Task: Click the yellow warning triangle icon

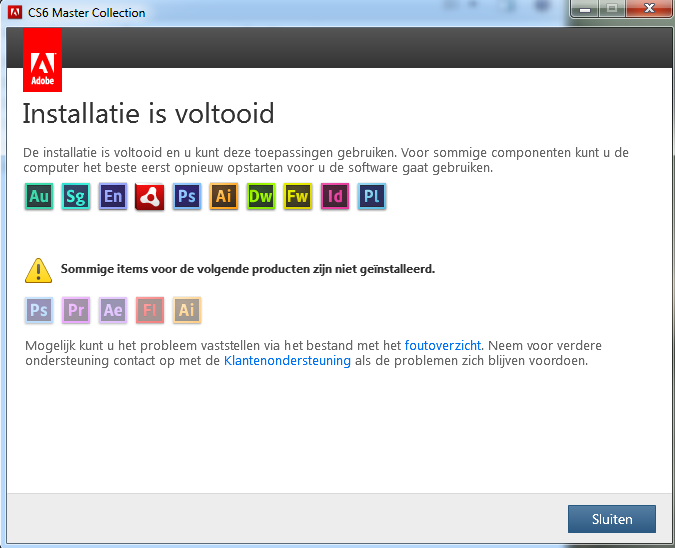Action: pyautogui.click(x=38, y=271)
